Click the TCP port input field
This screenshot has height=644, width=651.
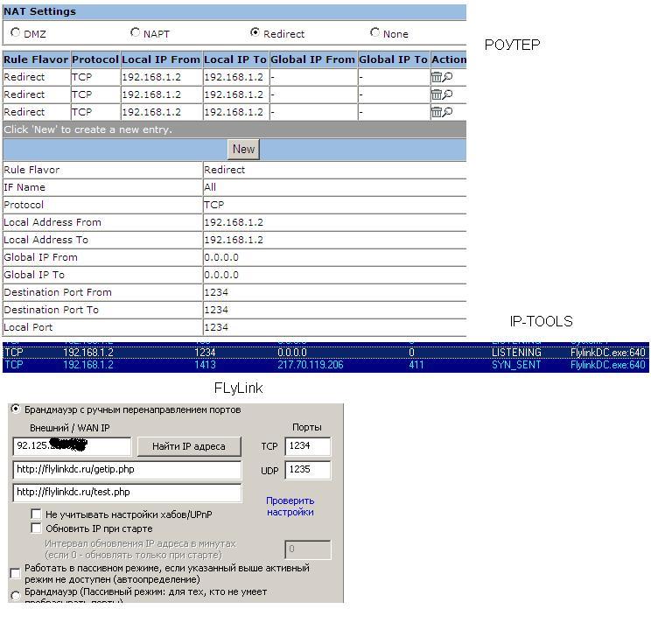[307, 446]
